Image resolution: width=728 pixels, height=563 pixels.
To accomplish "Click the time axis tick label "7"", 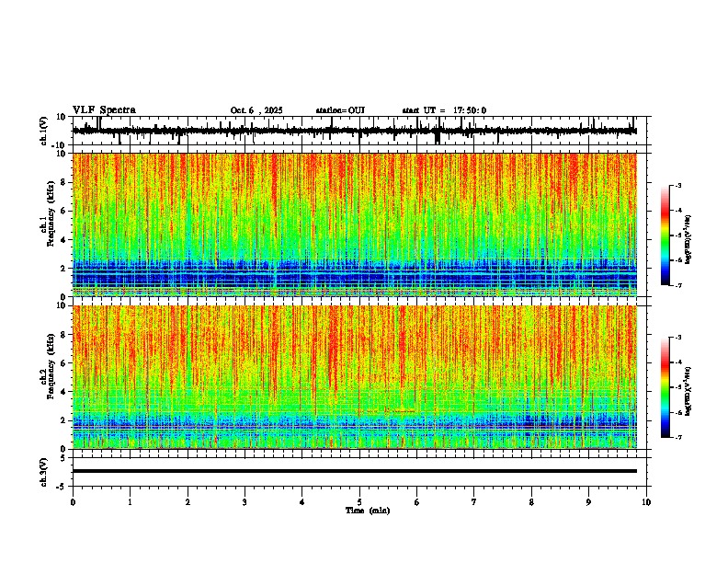I will tap(474, 502).
